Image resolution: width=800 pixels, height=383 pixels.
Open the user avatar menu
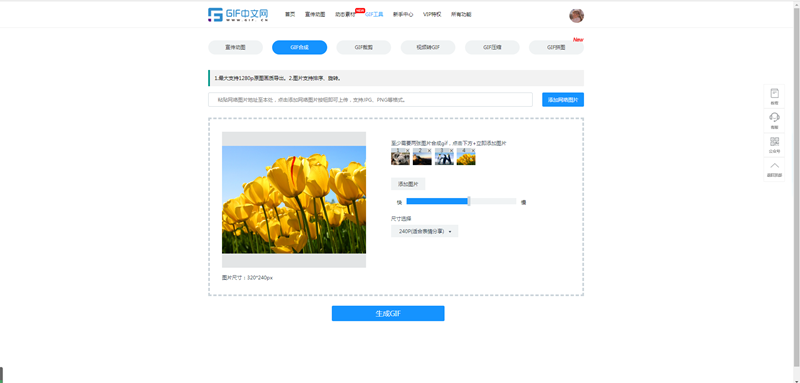pos(577,15)
